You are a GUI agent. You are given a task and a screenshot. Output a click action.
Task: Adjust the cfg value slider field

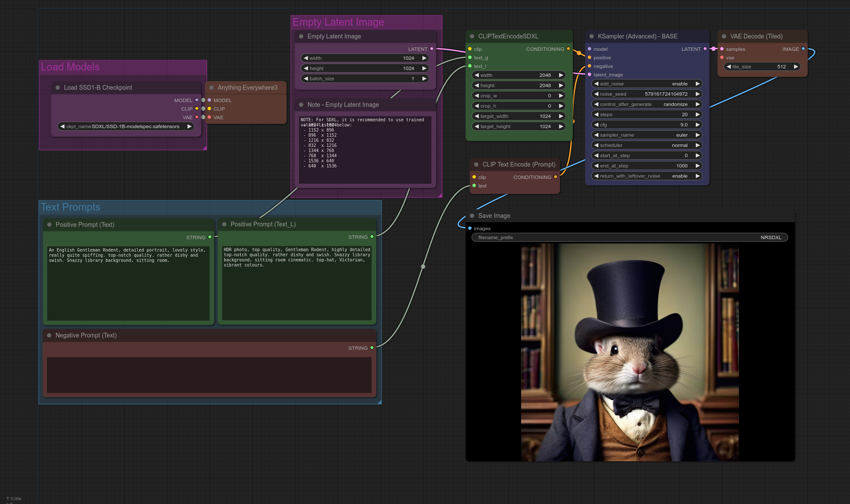(647, 125)
